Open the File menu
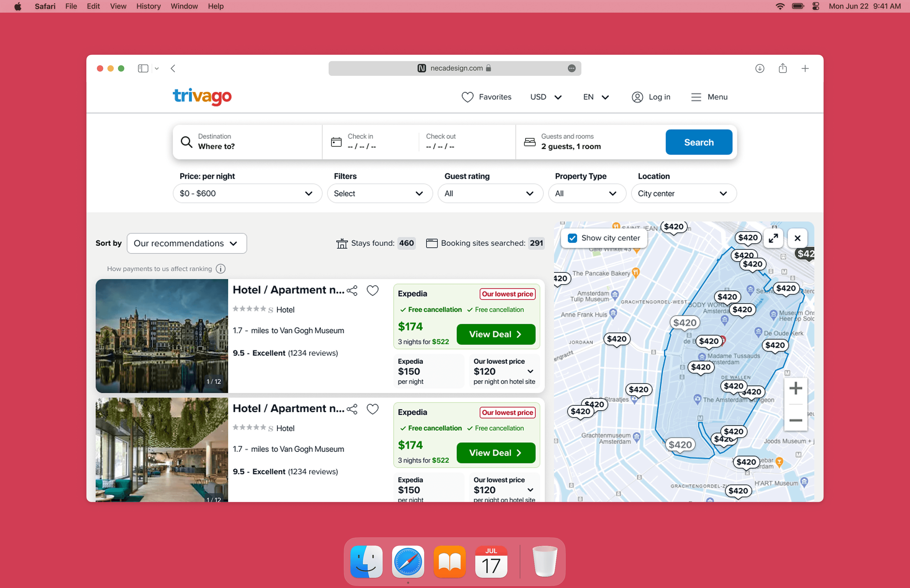 tap(71, 6)
